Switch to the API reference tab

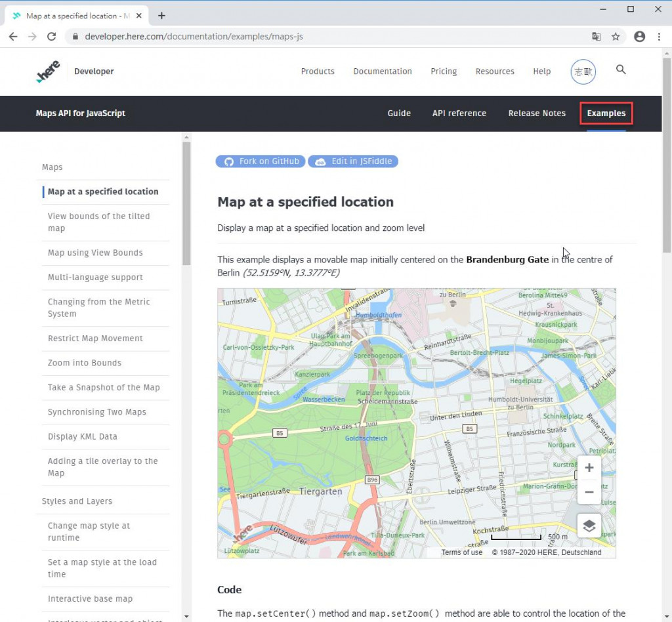(x=459, y=113)
